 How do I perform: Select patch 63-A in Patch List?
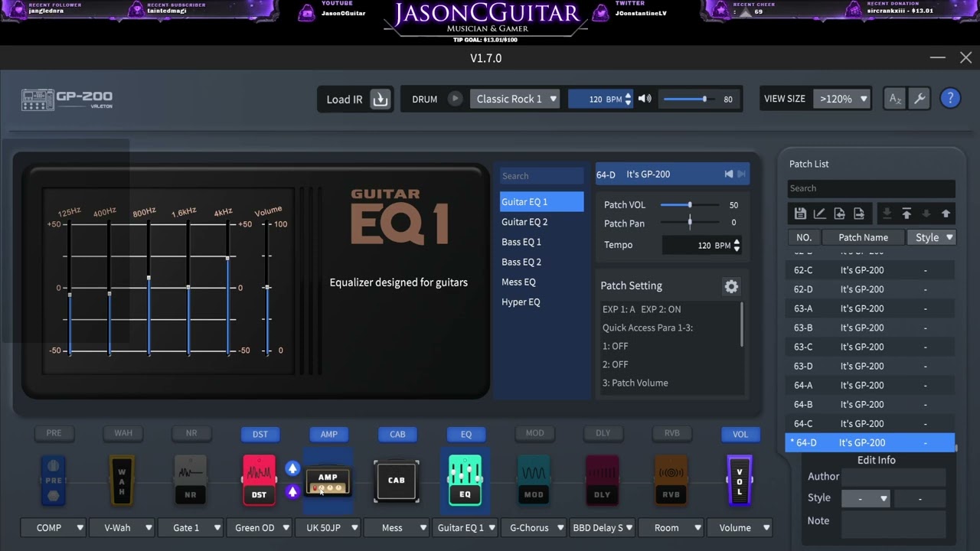(x=870, y=308)
